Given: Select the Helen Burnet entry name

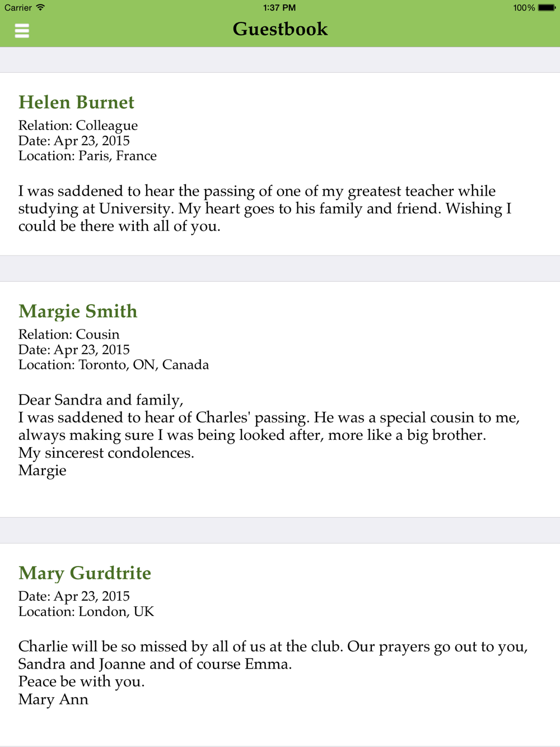Looking at the screenshot, I should point(76,103).
